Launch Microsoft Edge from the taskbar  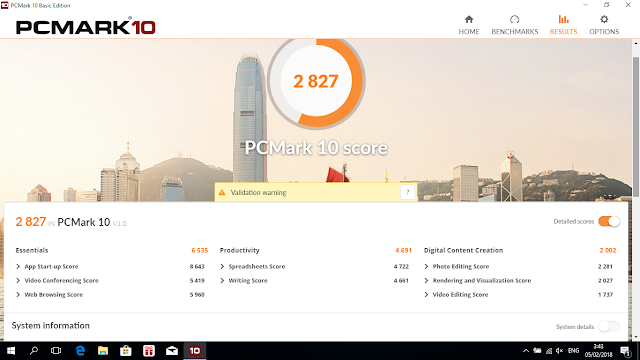point(80,351)
